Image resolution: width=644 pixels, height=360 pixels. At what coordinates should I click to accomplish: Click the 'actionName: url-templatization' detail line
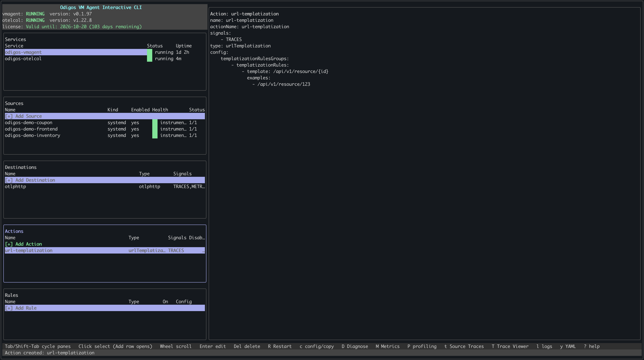pyautogui.click(x=249, y=27)
